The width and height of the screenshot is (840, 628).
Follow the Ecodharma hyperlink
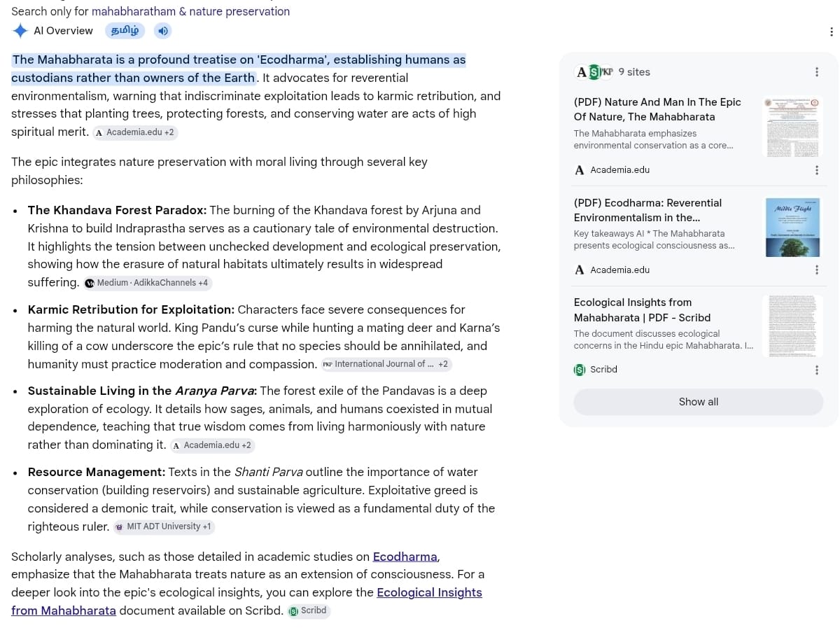(405, 557)
